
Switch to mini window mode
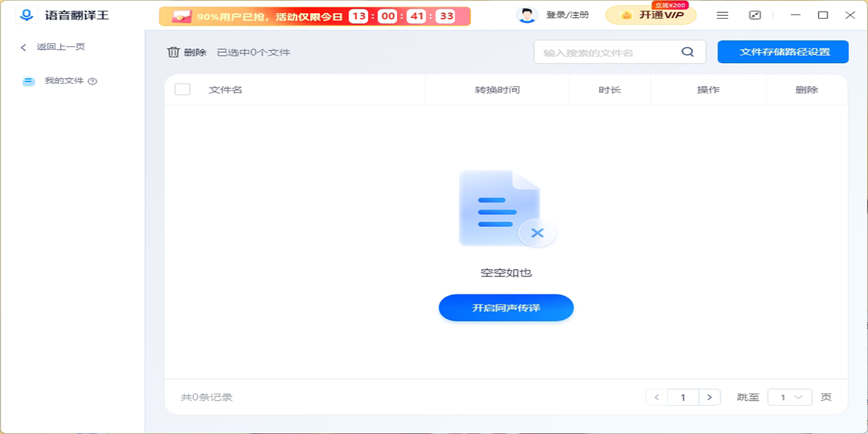[754, 14]
